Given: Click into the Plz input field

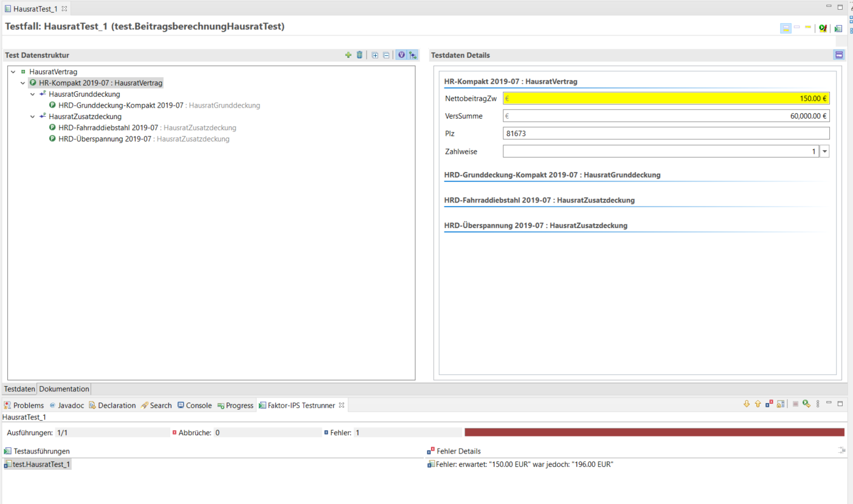Looking at the screenshot, I should 666,134.
